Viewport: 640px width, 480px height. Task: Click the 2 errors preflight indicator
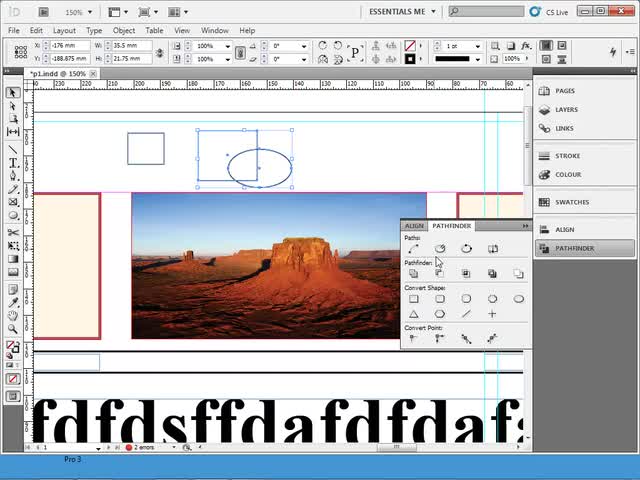coord(140,447)
